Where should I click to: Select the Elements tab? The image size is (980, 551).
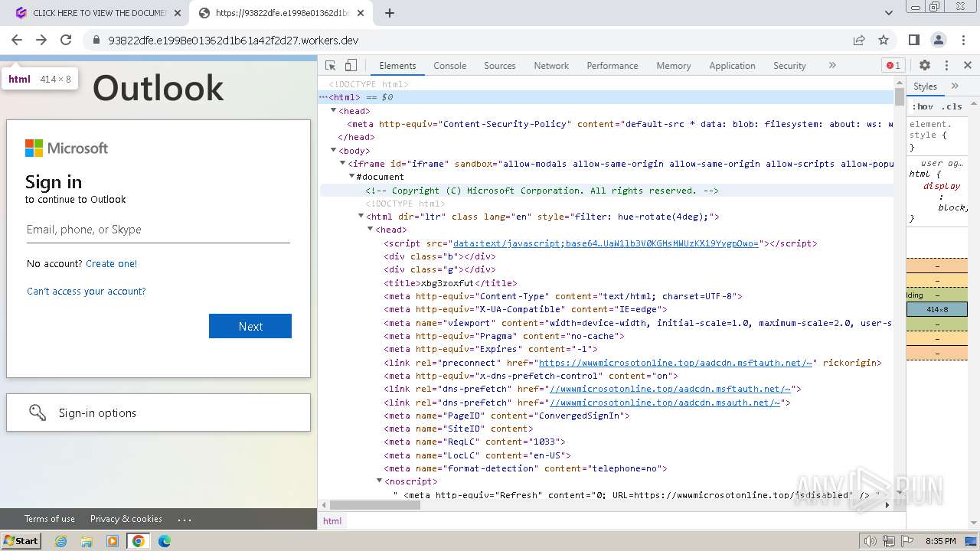(397, 66)
